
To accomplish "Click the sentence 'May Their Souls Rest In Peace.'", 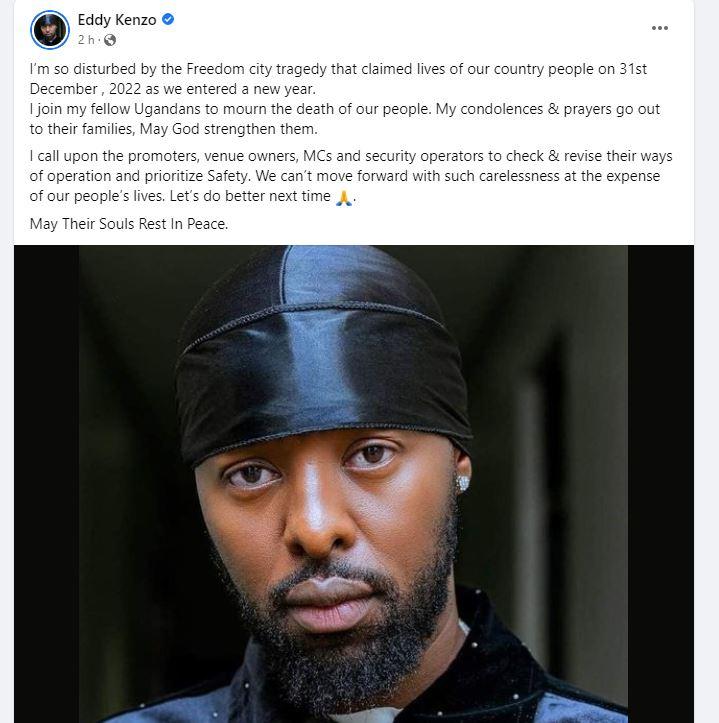I will 129,224.
